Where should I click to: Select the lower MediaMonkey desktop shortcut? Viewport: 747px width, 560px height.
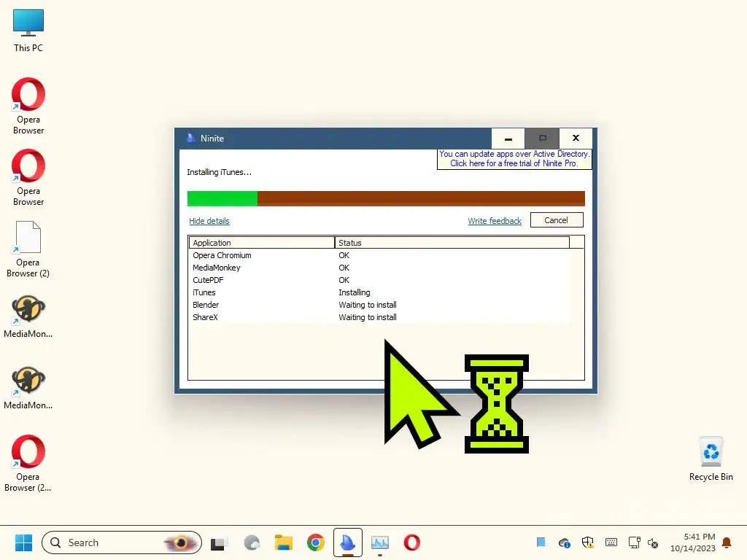28,388
